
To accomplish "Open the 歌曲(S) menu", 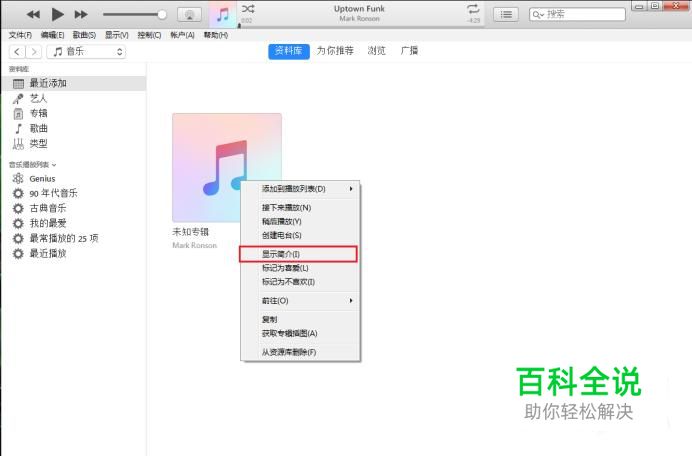I will (x=84, y=35).
